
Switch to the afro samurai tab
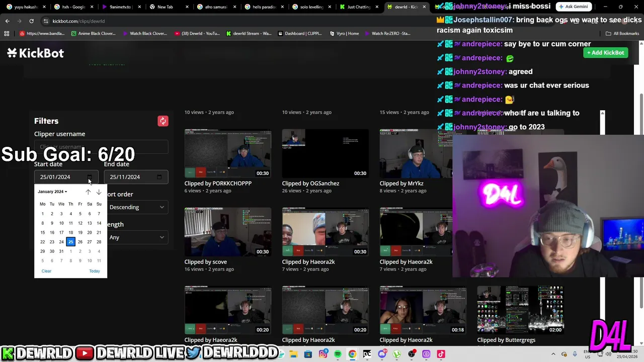coord(215,7)
